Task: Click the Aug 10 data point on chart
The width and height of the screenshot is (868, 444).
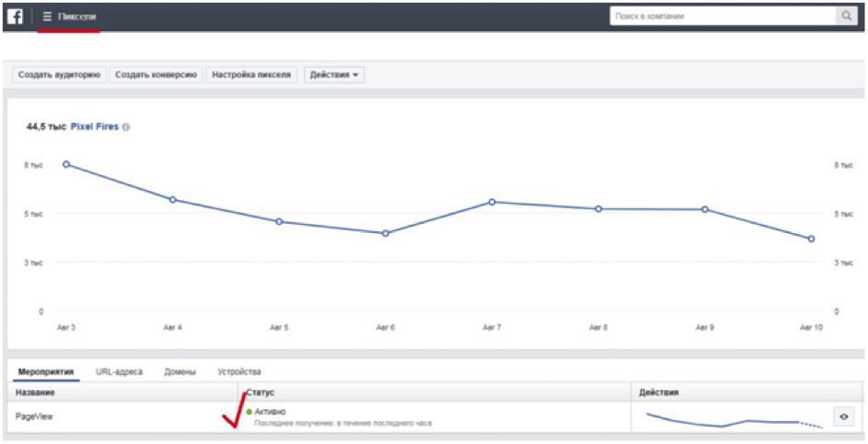Action: click(811, 239)
